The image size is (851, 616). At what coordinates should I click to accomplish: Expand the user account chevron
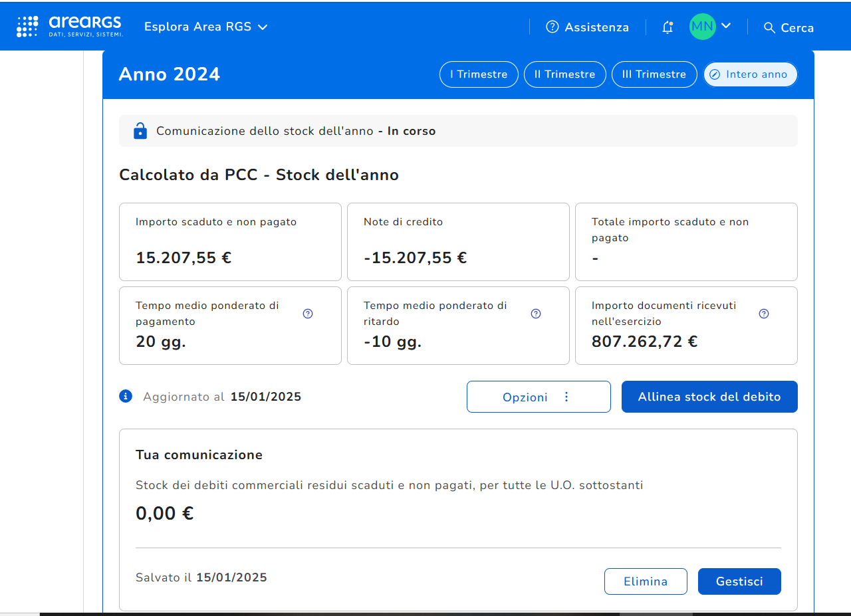[726, 26]
